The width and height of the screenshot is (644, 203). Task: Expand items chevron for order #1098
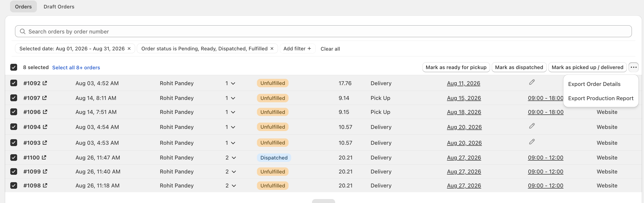[234, 186]
